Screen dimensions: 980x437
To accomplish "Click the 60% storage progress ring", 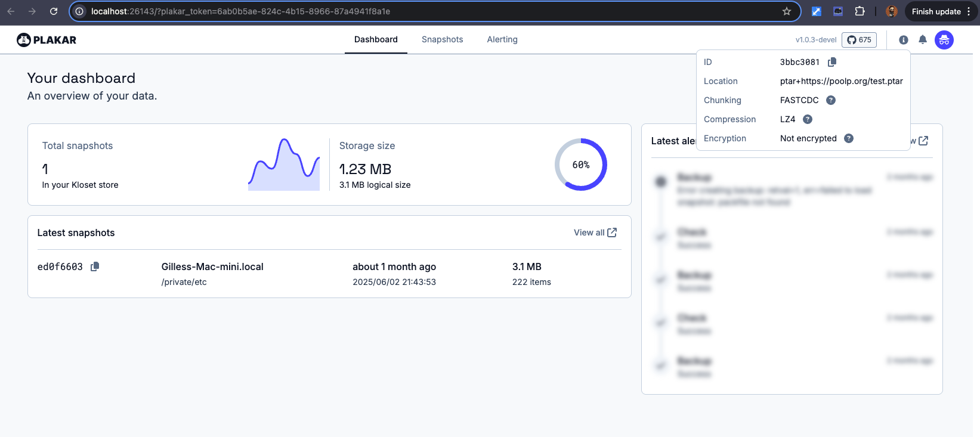I will pyautogui.click(x=580, y=165).
